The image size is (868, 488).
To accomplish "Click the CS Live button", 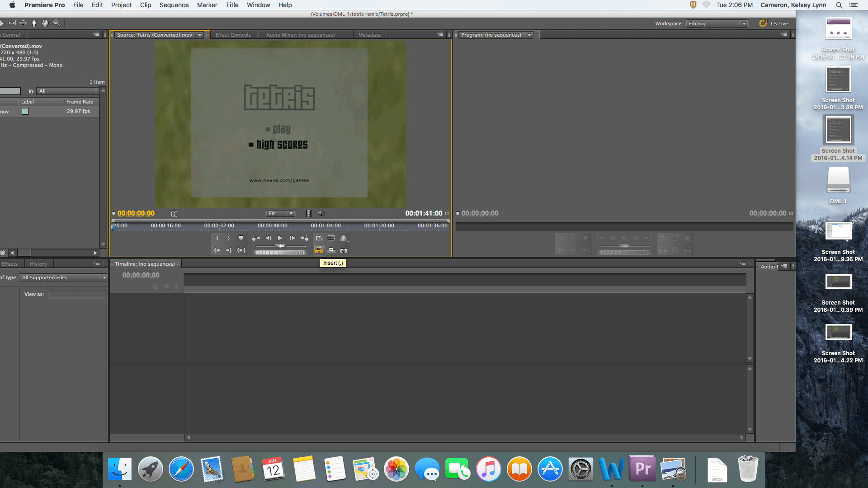I will pos(774,23).
